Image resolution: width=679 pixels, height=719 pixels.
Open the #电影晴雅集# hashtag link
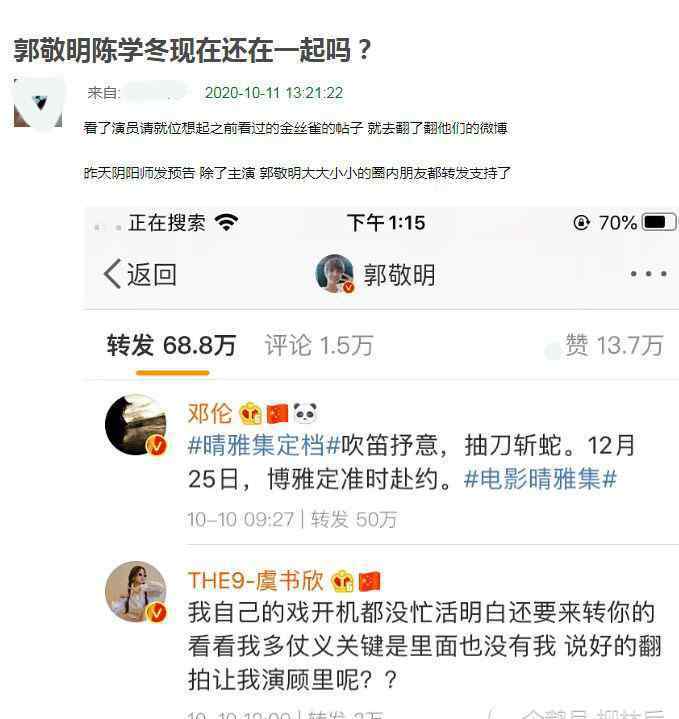point(540,479)
